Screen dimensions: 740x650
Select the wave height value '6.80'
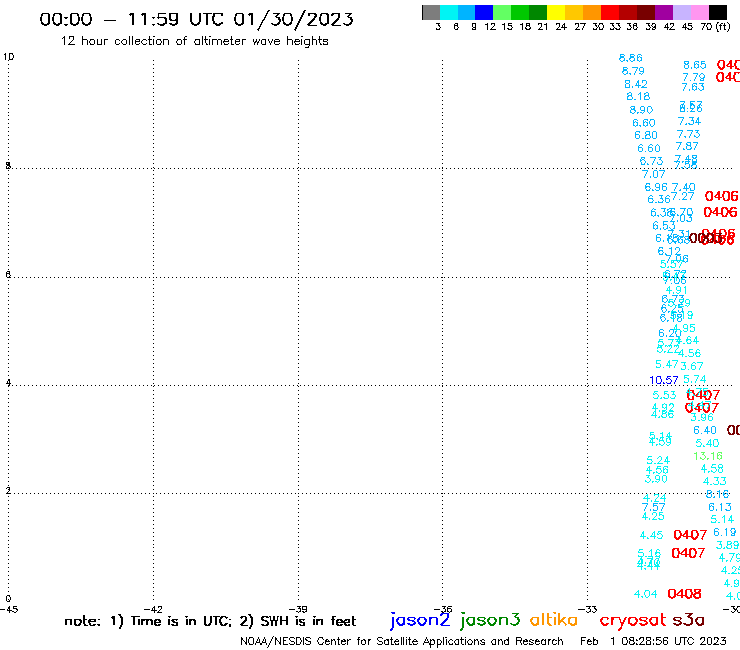point(646,135)
